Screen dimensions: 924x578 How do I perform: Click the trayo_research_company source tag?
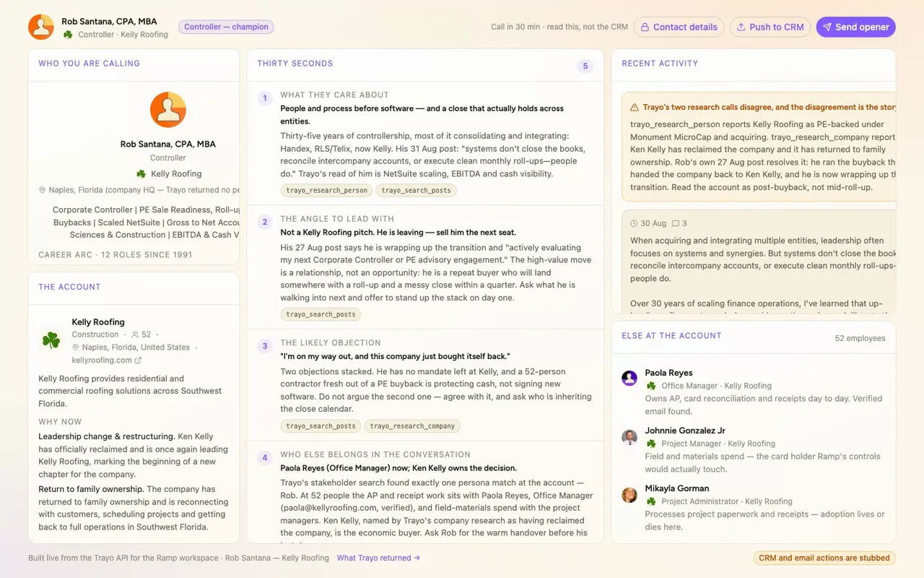412,426
